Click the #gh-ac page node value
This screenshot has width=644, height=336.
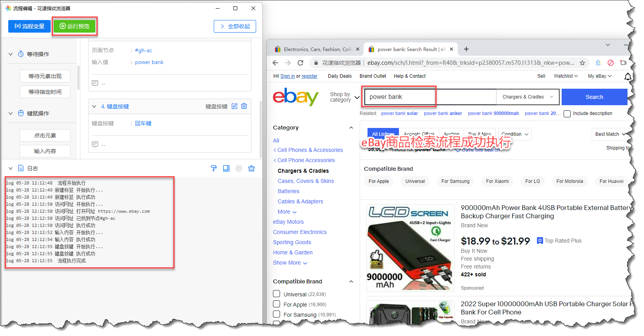click(144, 50)
